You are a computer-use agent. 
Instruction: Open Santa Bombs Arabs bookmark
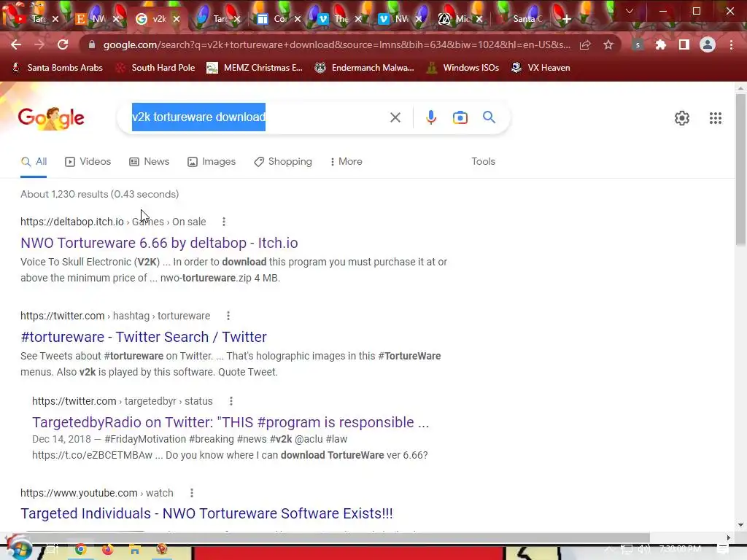(x=57, y=68)
